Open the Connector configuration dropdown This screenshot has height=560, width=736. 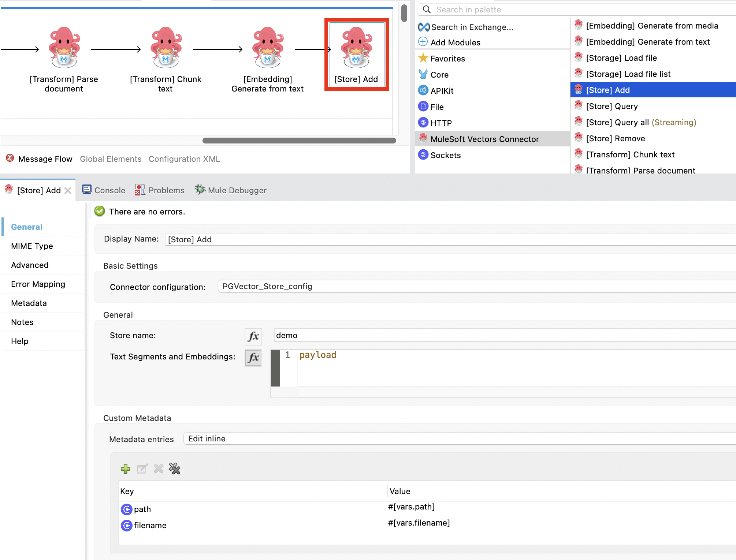(477, 286)
